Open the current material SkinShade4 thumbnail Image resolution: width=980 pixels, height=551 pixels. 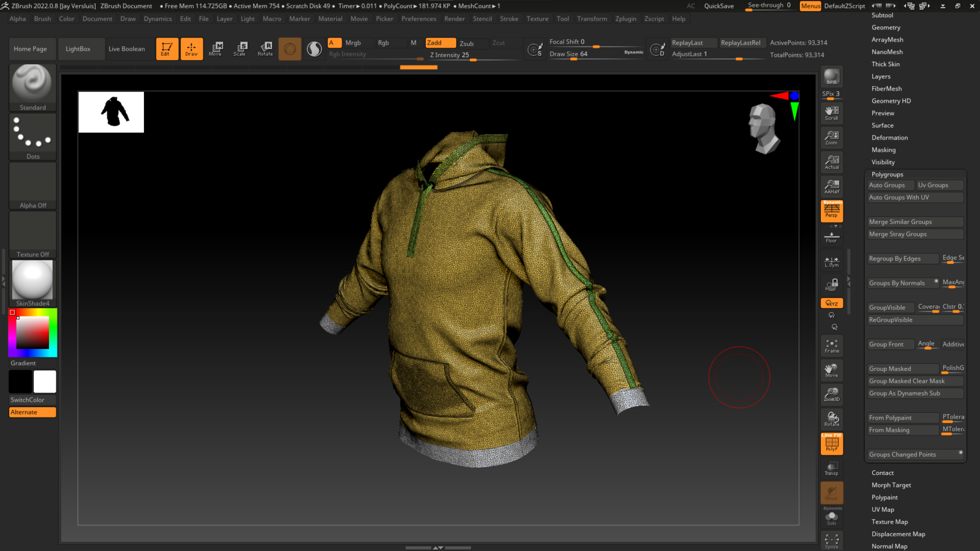click(x=32, y=280)
